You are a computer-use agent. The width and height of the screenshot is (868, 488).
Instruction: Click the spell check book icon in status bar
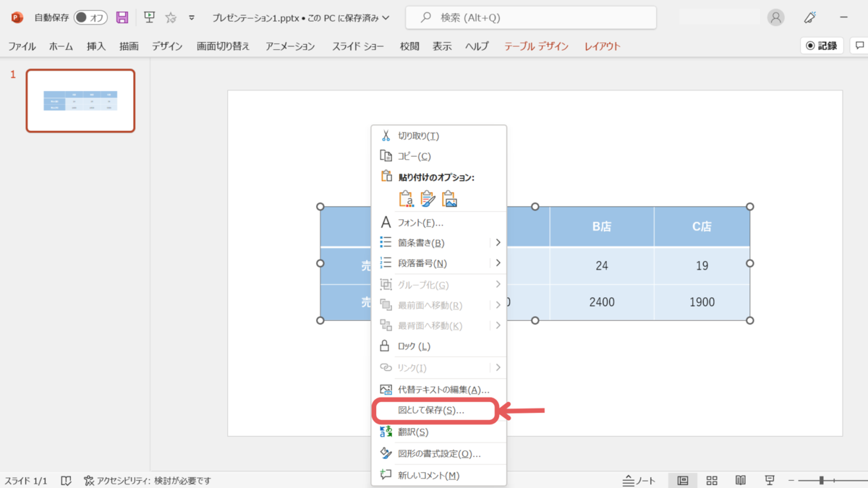pyautogui.click(x=66, y=481)
